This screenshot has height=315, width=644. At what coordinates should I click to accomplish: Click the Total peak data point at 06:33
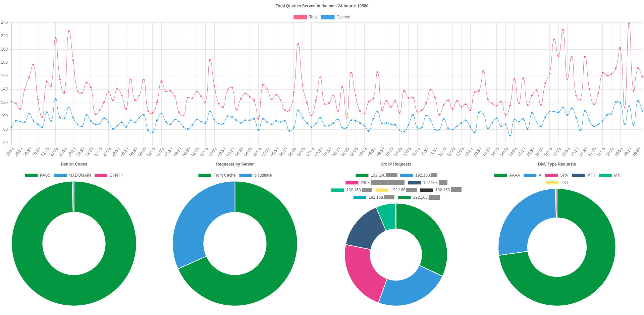(298, 44)
